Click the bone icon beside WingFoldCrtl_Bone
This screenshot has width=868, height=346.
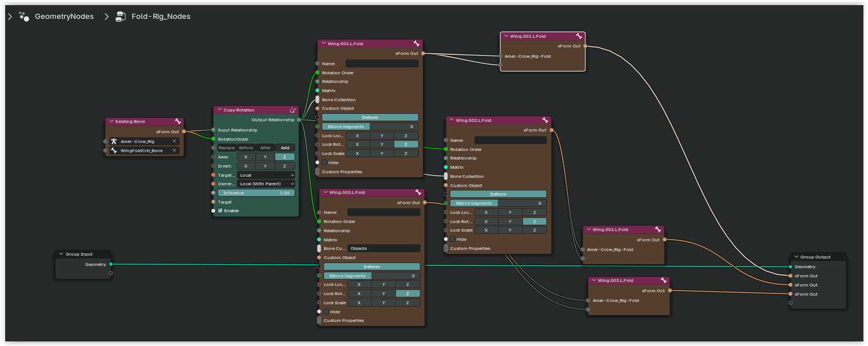coord(114,150)
